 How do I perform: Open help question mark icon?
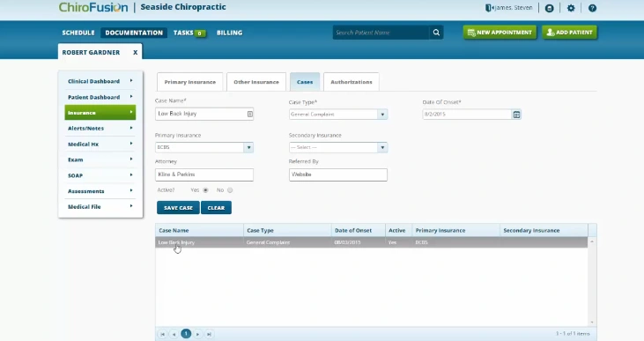point(592,8)
